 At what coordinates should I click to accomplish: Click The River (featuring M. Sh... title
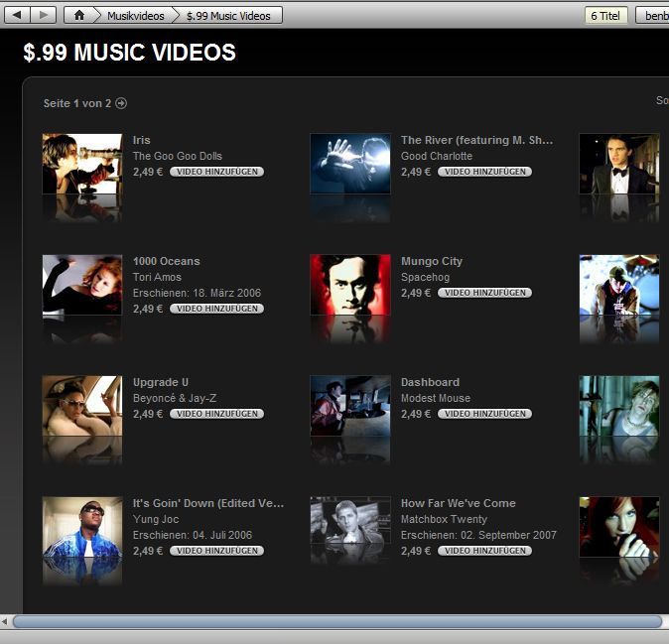476,140
